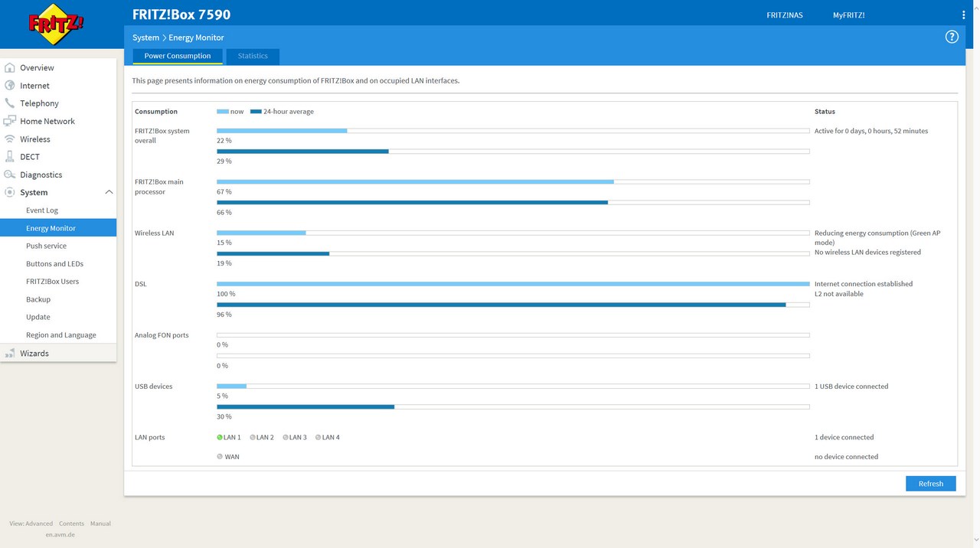
Task: Collapse the System menu chevron
Action: pyautogui.click(x=109, y=192)
